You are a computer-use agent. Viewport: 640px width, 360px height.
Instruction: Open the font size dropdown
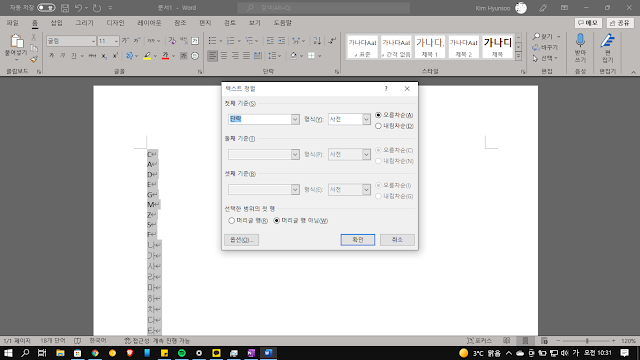pyautogui.click(x=116, y=41)
